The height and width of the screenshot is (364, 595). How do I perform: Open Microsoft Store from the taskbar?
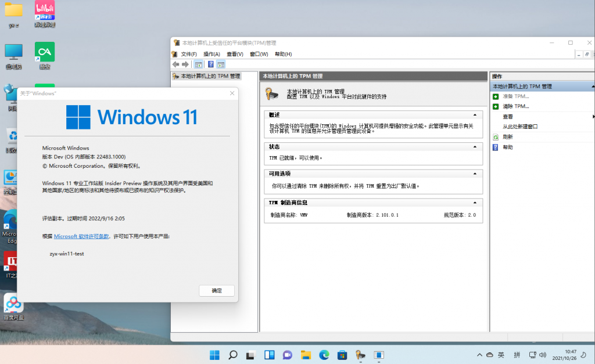pyautogui.click(x=342, y=355)
